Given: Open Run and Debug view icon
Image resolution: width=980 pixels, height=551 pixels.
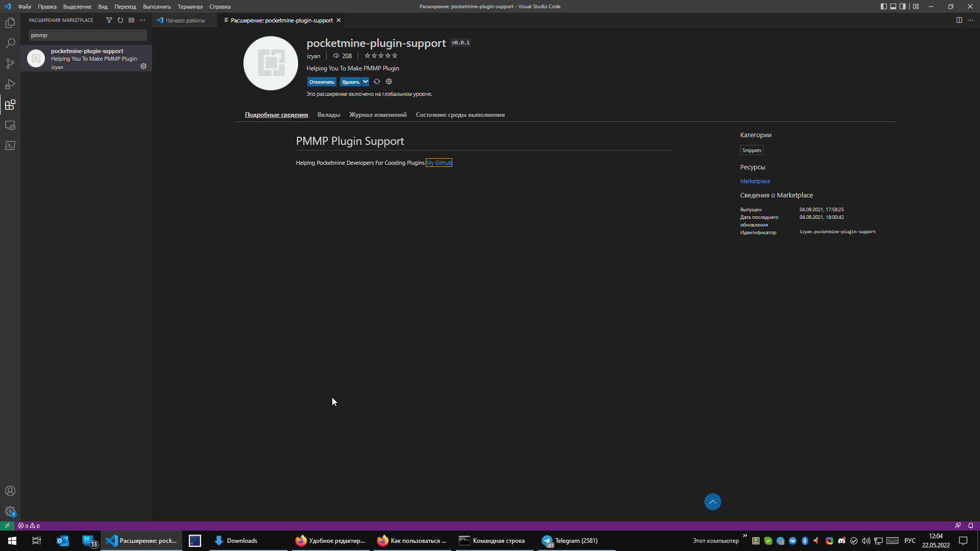Looking at the screenshot, I should pyautogui.click(x=10, y=84).
